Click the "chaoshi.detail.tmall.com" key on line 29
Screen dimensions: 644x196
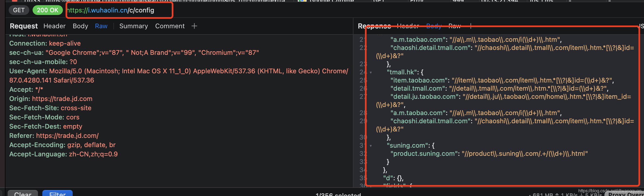(431, 121)
